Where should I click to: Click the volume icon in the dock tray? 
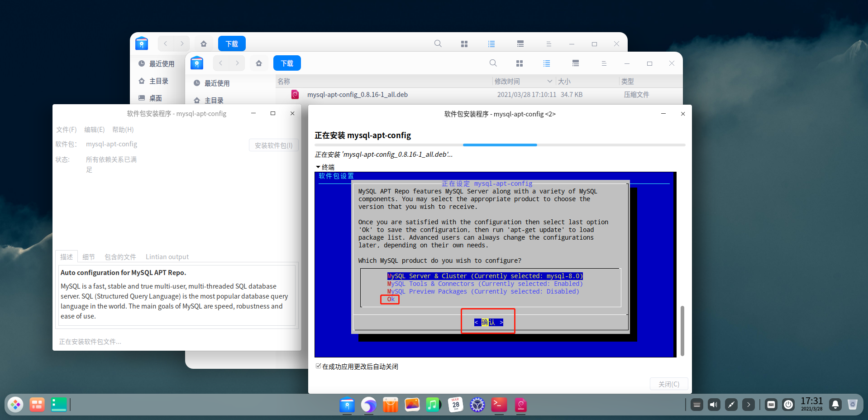click(714, 405)
